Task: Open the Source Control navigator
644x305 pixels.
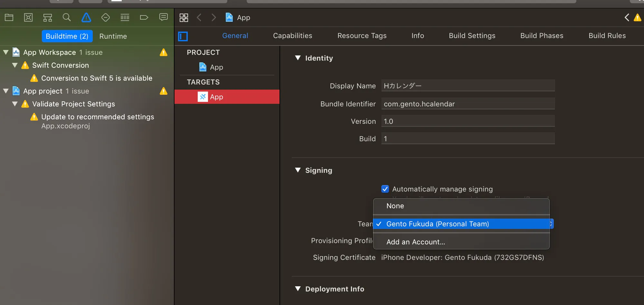Action: pyautogui.click(x=28, y=17)
